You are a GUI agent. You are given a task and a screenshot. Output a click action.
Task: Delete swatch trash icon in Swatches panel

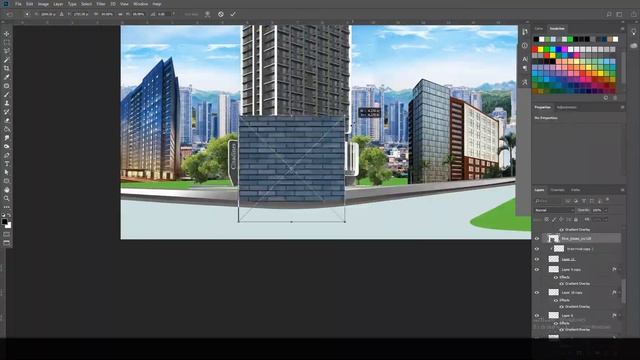(615, 98)
